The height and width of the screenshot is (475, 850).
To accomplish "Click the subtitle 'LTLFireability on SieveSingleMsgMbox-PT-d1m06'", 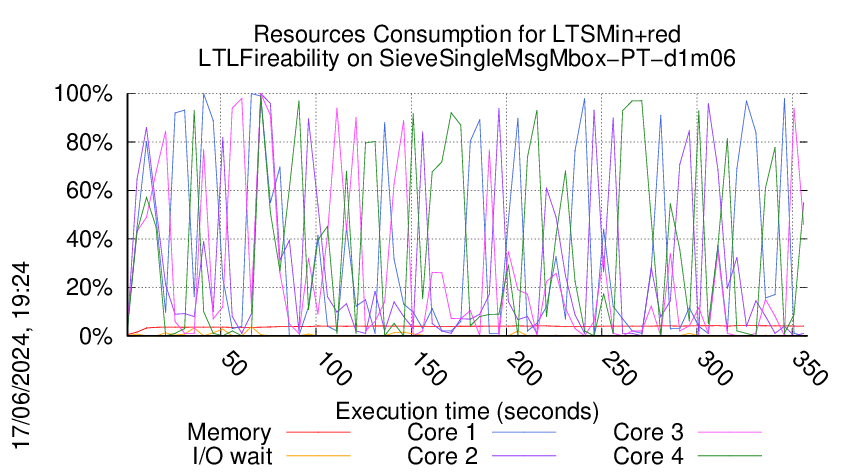I will click(467, 59).
